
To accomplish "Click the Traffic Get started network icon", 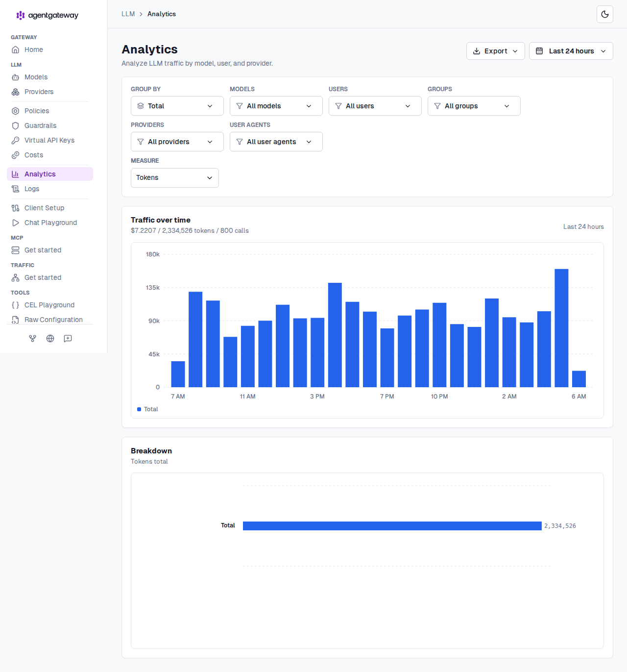I will click(16, 277).
